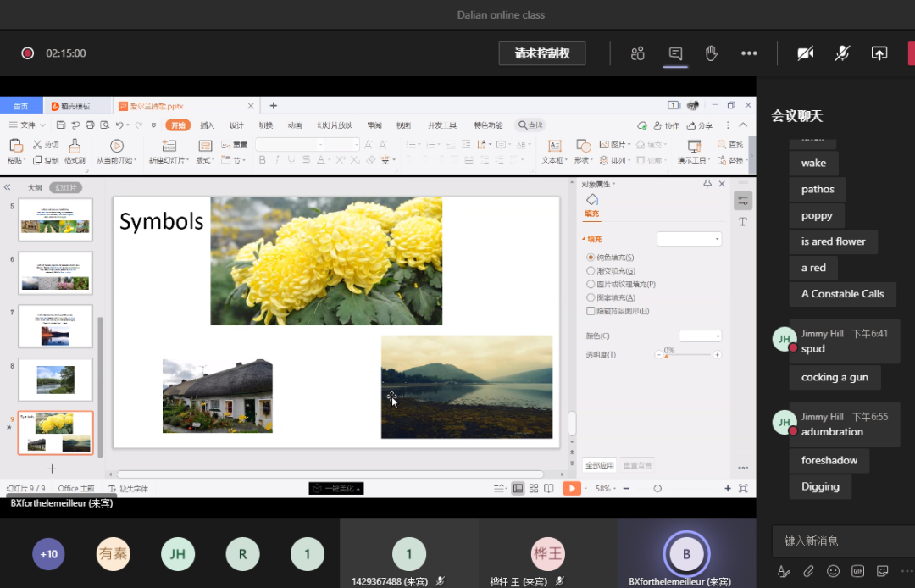This screenshot has height=588, width=915.
Task: Expand the 颜色 color dropdown
Action: pyautogui.click(x=700, y=336)
